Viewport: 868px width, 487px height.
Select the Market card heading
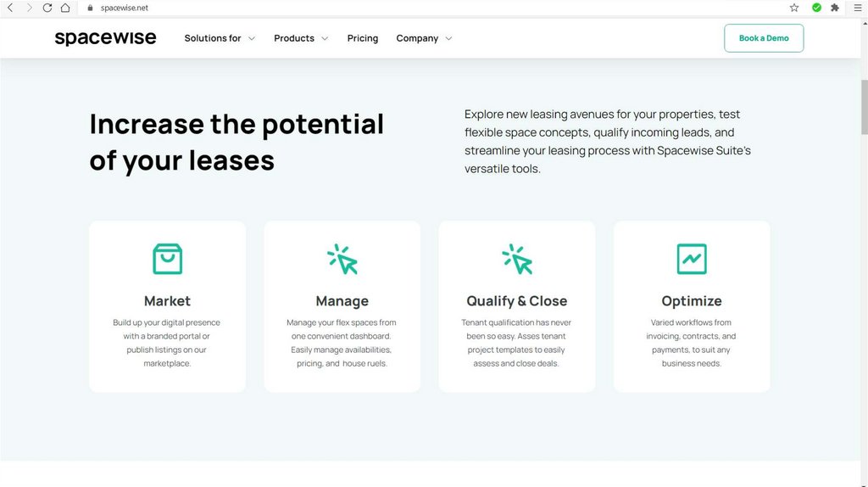point(167,301)
